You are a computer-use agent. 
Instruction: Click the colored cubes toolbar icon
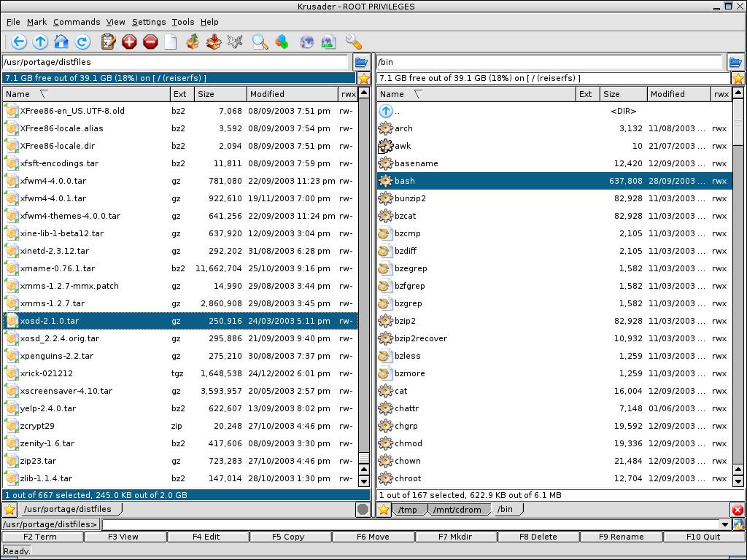282,42
